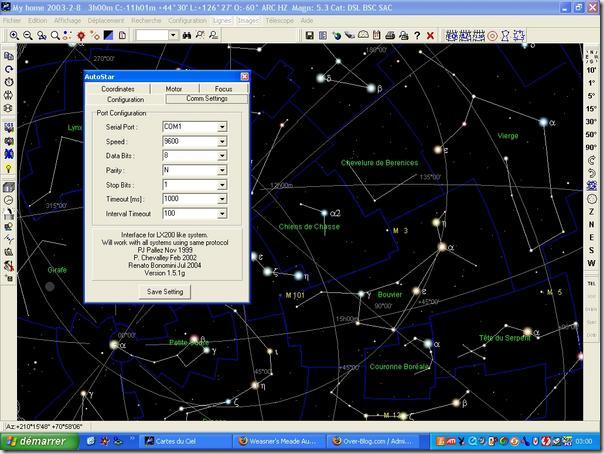604x454 pixels.
Task: Switch to the Configuration tab
Action: tap(126, 99)
